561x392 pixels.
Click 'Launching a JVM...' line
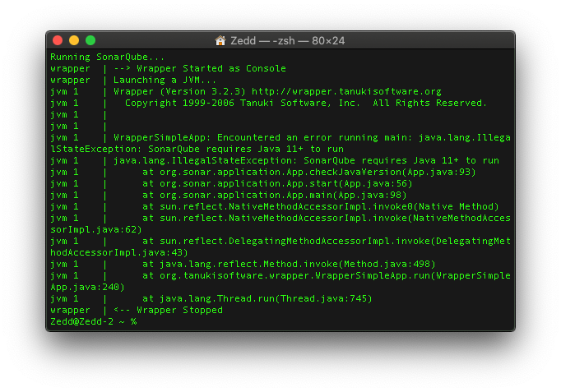(x=165, y=80)
